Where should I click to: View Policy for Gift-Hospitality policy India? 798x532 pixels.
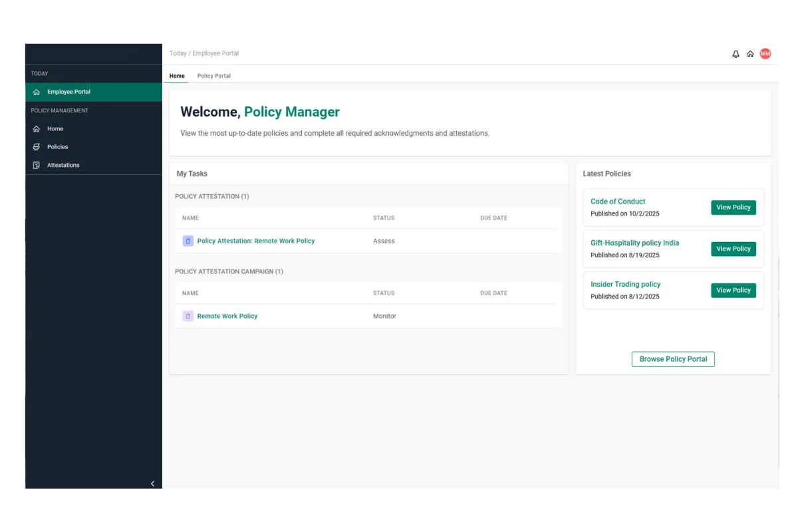pyautogui.click(x=733, y=248)
